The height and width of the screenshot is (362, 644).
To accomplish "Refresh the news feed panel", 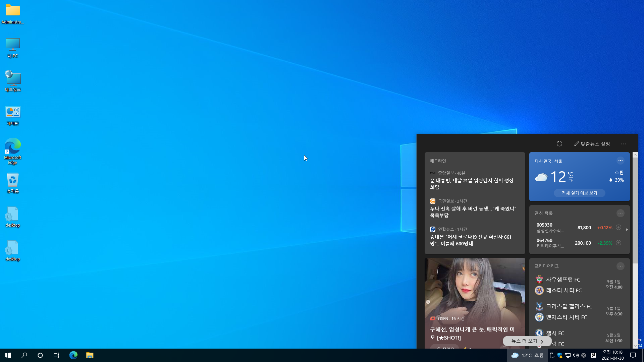I will 559,144.
